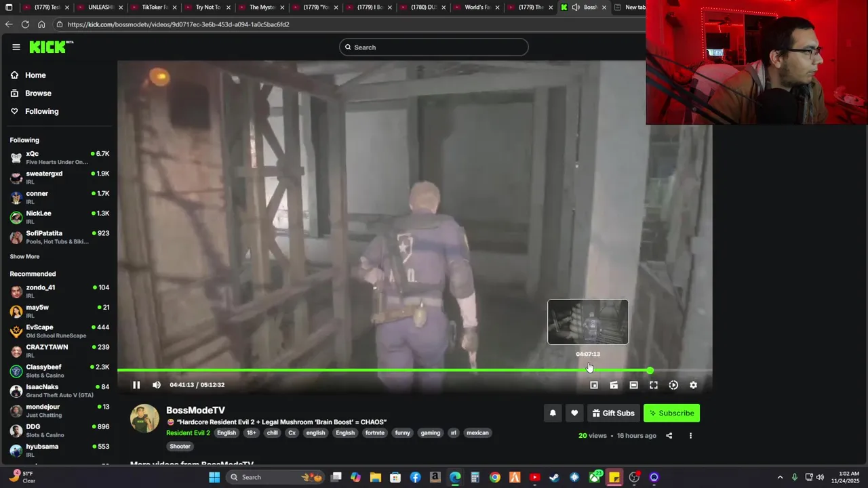Toggle theater mode in the player
Screen dimensions: 868x488
633,385
